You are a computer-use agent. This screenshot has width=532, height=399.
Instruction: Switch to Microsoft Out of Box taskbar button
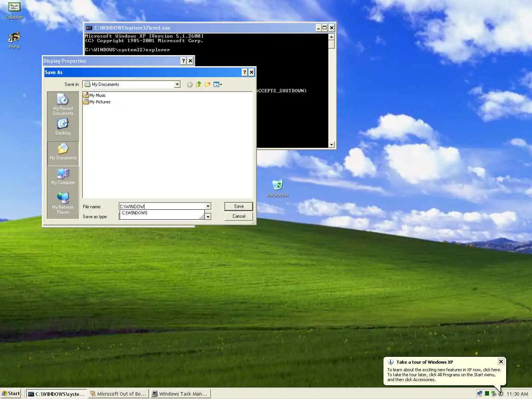(118, 394)
